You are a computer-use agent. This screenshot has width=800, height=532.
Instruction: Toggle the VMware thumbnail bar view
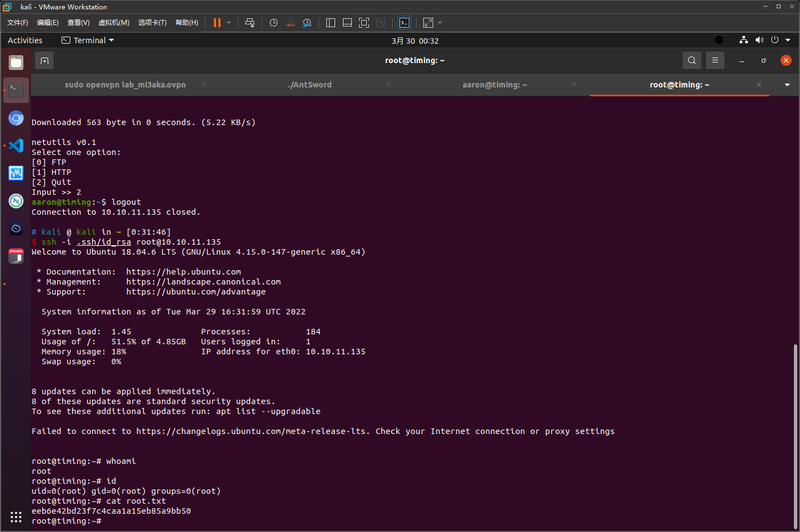[x=347, y=23]
